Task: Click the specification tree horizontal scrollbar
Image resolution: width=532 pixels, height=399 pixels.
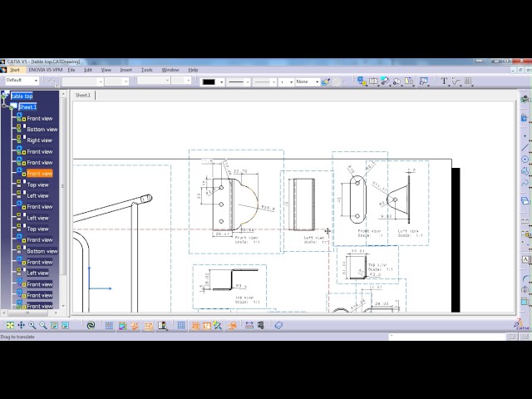Action: [x=27, y=313]
